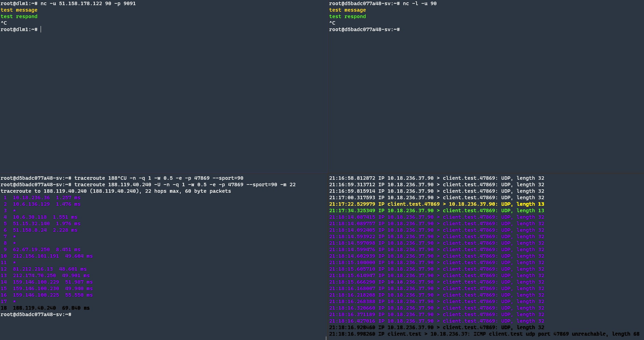Click the "nc -l -u 90" command line
644x340 pixels.
pyautogui.click(x=419, y=3)
